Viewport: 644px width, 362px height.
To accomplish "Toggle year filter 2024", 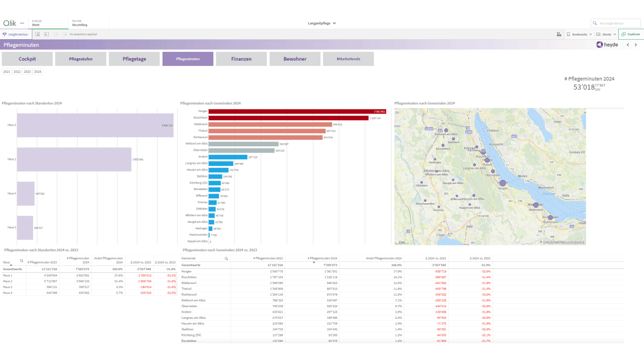I will (x=38, y=72).
